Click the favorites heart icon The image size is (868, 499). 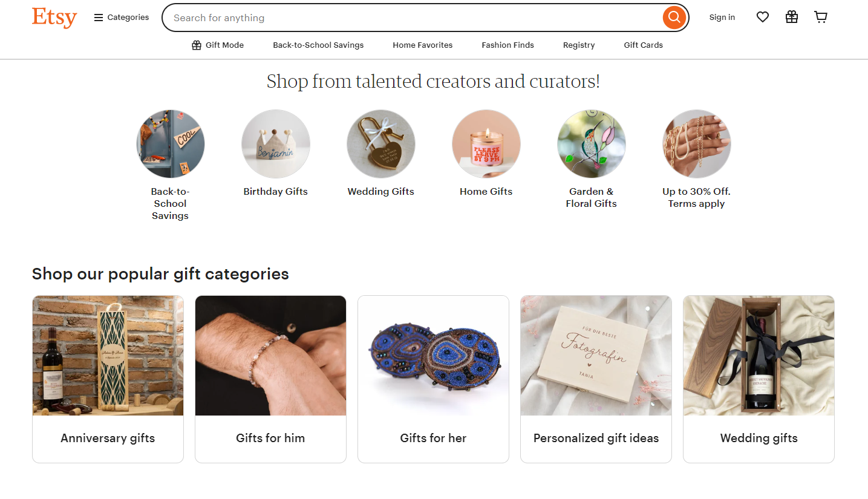pos(762,17)
